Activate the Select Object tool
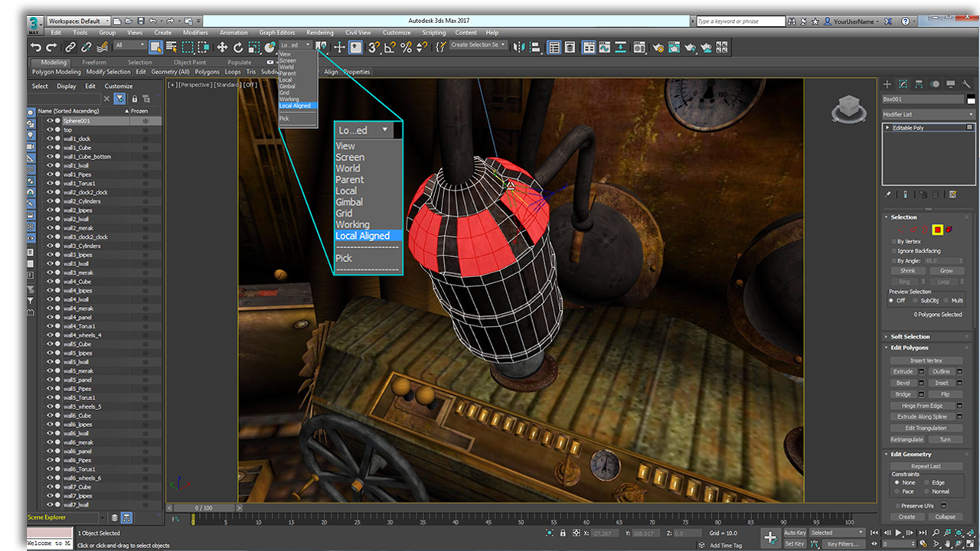 tap(155, 47)
